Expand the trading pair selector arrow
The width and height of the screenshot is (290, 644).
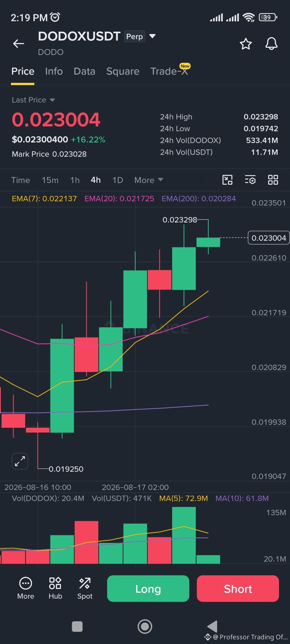pyautogui.click(x=152, y=36)
